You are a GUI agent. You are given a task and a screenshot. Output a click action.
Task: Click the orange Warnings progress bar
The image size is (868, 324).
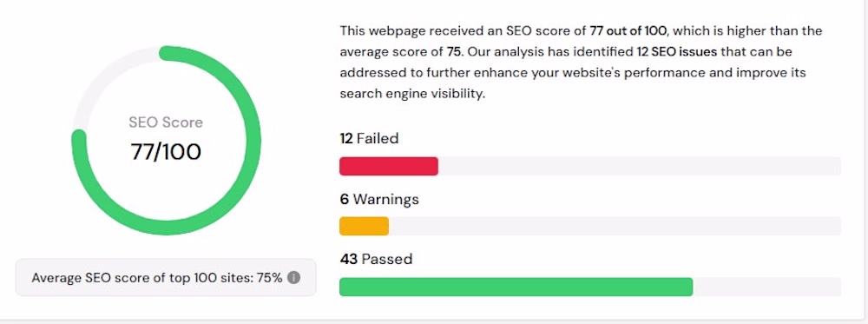point(365,226)
